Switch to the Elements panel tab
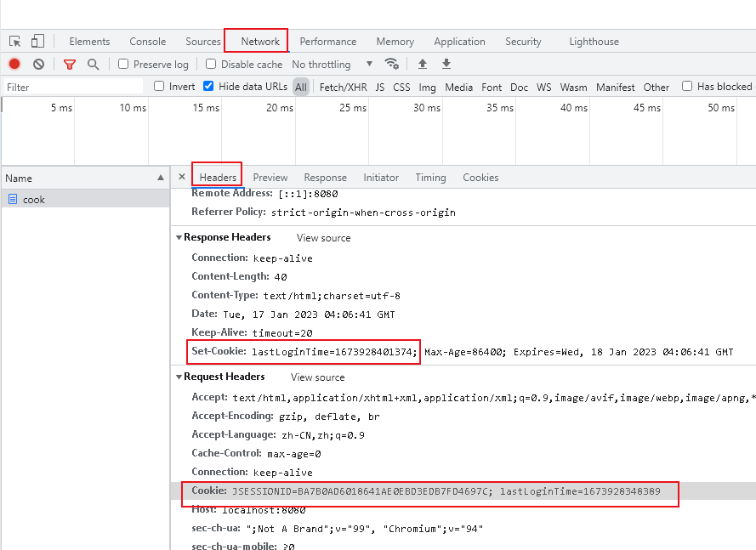Screen dimensions: 756x550 click(x=89, y=42)
